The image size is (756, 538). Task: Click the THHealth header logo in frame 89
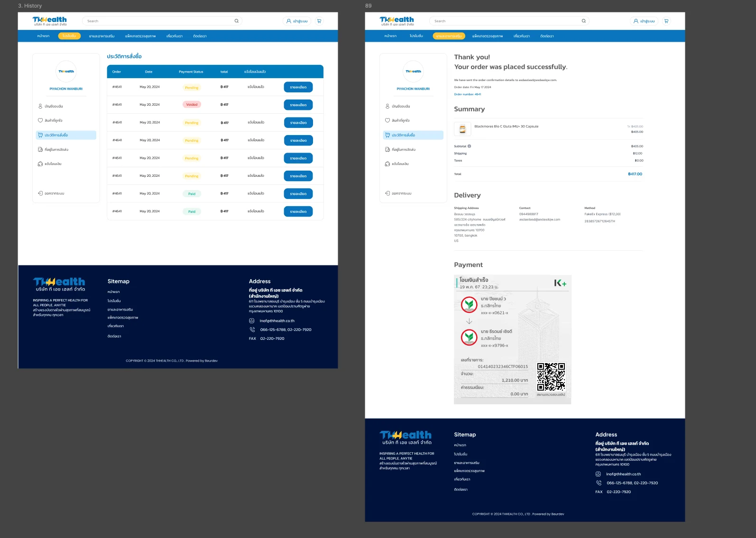click(x=397, y=21)
